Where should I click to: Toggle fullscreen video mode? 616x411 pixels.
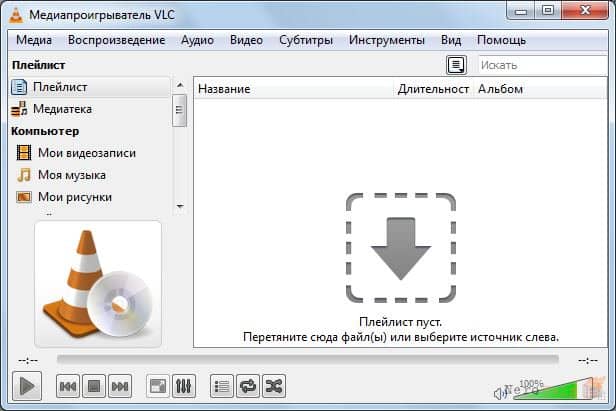(158, 386)
